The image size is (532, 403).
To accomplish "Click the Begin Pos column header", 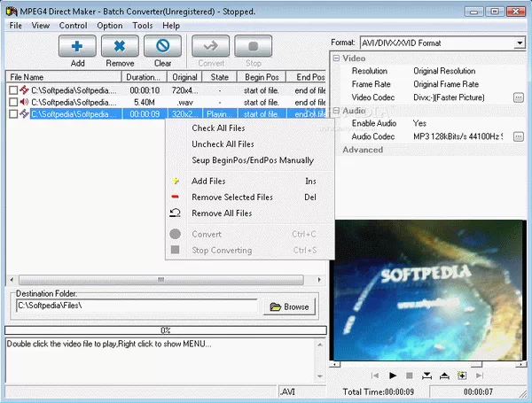I will click(x=262, y=77).
